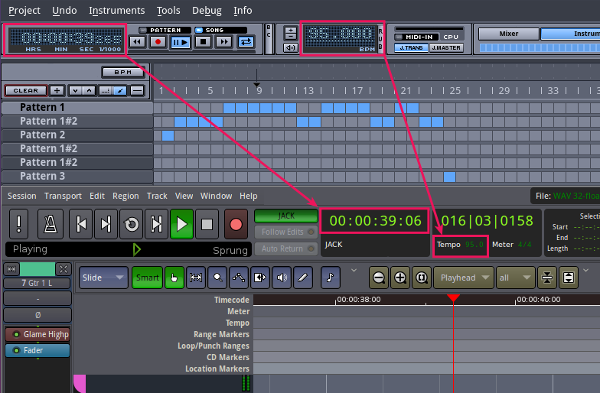600x393 pixels.
Task: Select Pattern 3 in pattern list
Action: (x=77, y=176)
